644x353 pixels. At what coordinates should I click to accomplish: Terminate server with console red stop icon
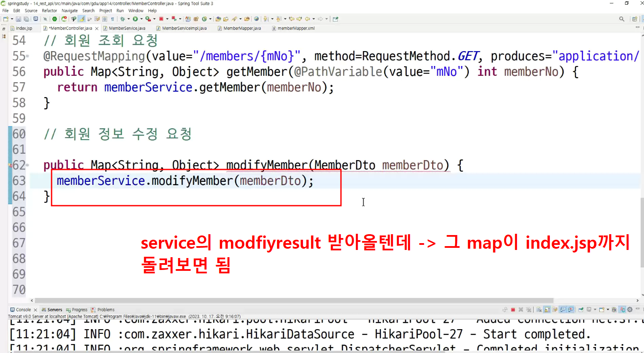[513, 310]
